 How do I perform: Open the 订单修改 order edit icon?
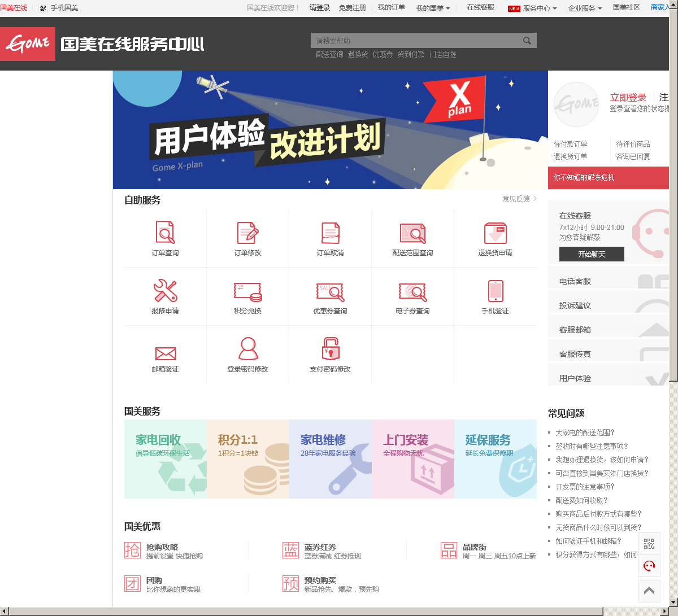pyautogui.click(x=248, y=232)
